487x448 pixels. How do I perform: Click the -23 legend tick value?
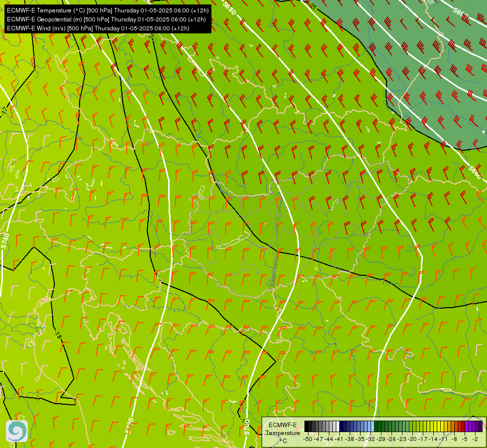tap(403, 439)
